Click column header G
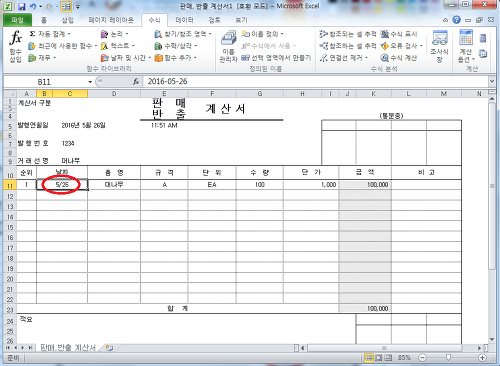Screen dimensions: 500x366 point(260,94)
